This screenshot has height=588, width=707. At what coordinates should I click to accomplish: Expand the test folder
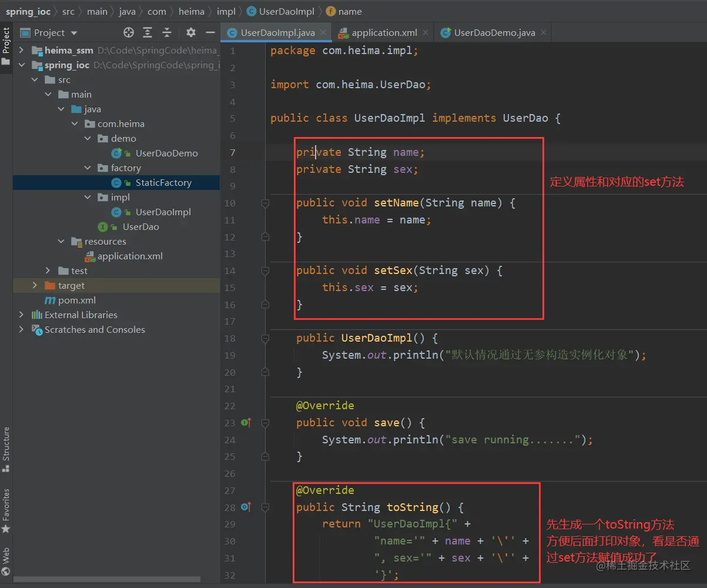coord(48,271)
